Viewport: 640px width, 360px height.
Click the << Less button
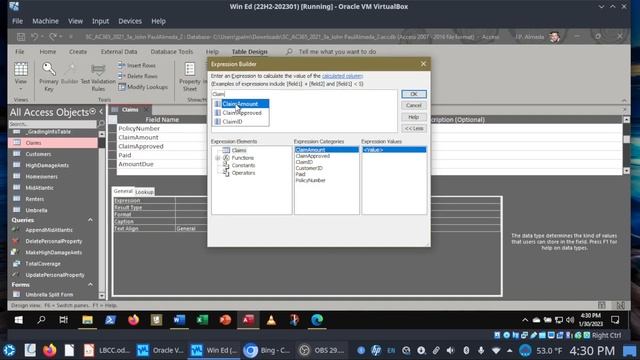pyautogui.click(x=413, y=129)
